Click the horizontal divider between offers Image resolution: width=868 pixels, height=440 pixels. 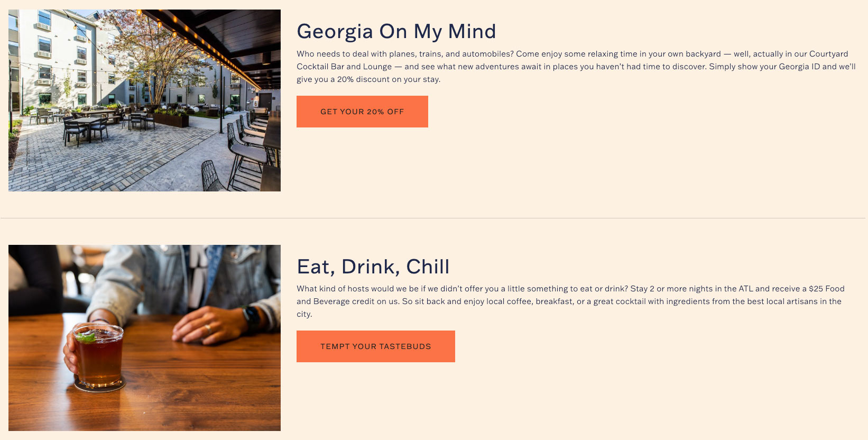pos(433,218)
